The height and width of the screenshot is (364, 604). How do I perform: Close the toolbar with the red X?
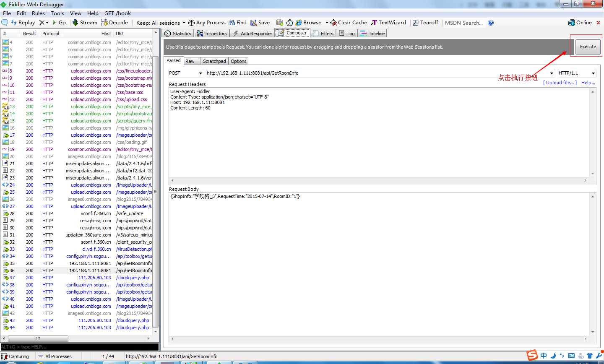click(x=599, y=23)
